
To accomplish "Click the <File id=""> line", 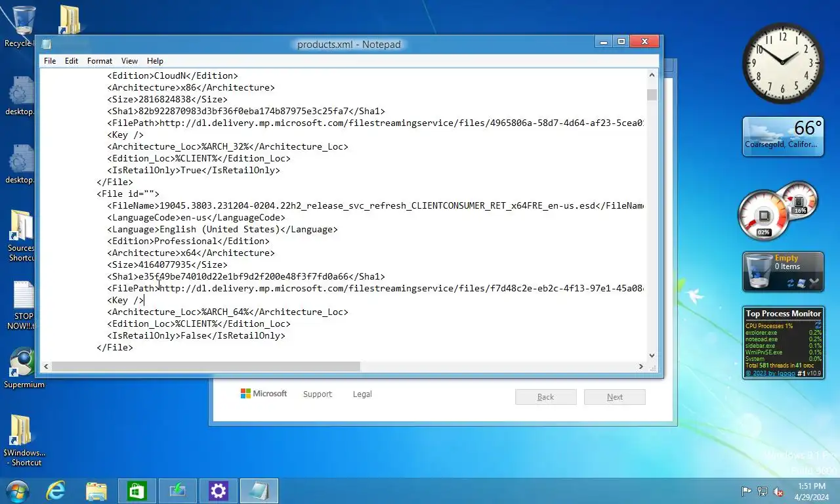I will 128,194.
